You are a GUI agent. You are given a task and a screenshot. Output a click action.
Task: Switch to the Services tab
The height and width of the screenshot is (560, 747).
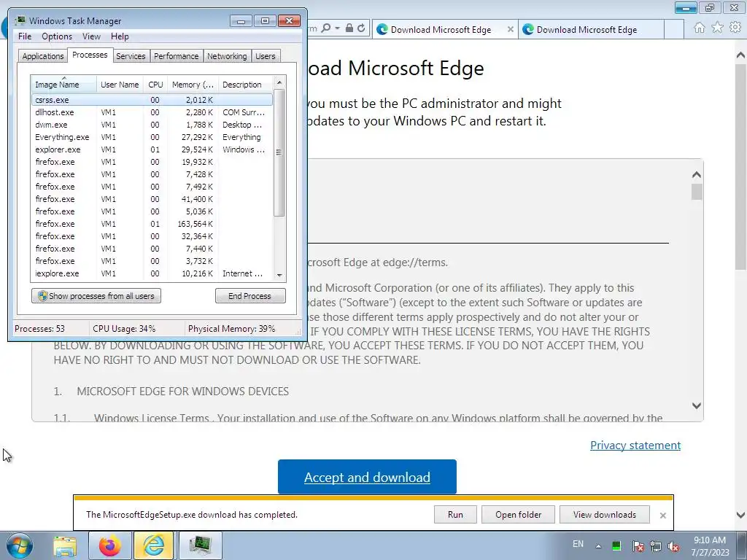131,56
